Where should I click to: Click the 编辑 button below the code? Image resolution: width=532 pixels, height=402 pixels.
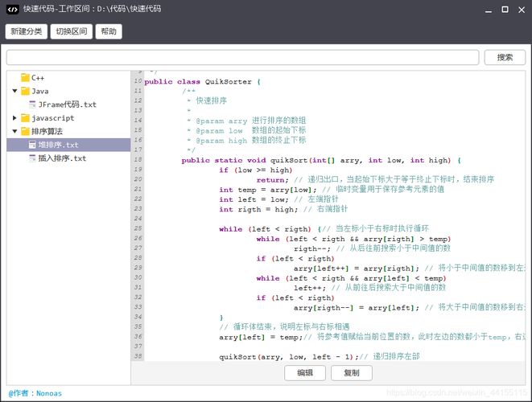(x=305, y=373)
